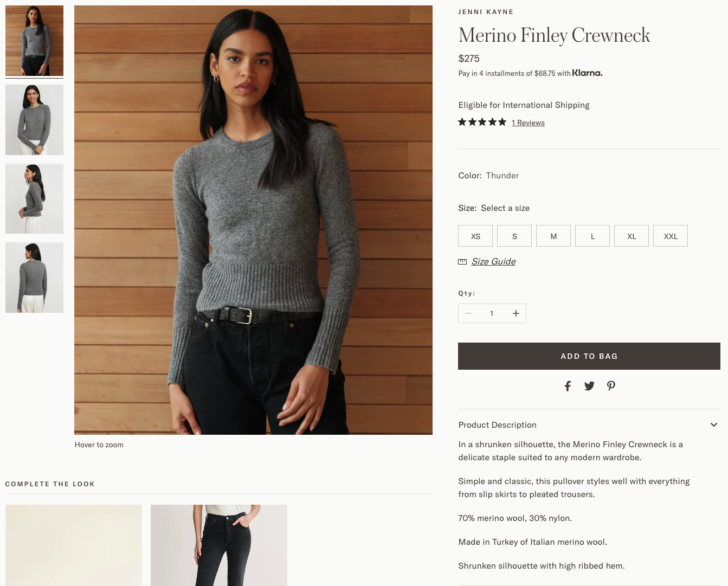The width and height of the screenshot is (728, 586).
Task: Select size XS
Action: click(x=475, y=236)
